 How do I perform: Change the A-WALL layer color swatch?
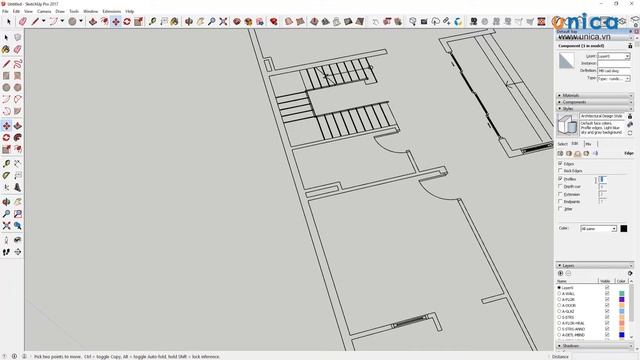[622, 293]
